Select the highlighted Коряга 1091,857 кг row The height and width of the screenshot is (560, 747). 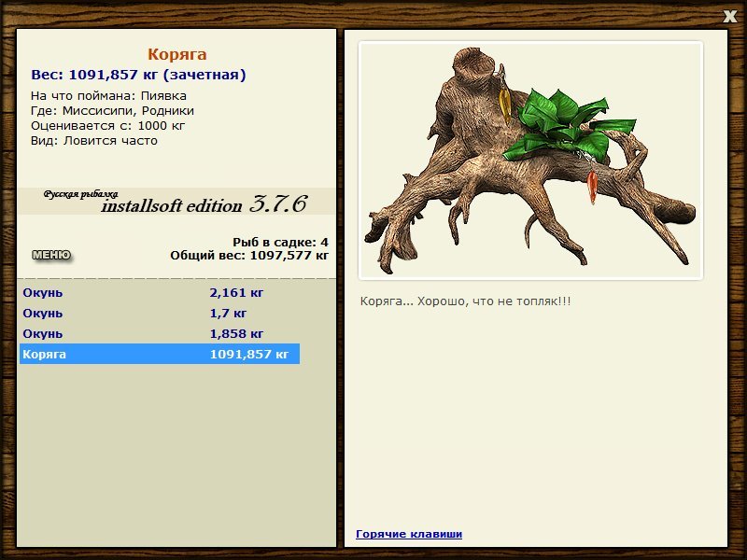[x=160, y=354]
